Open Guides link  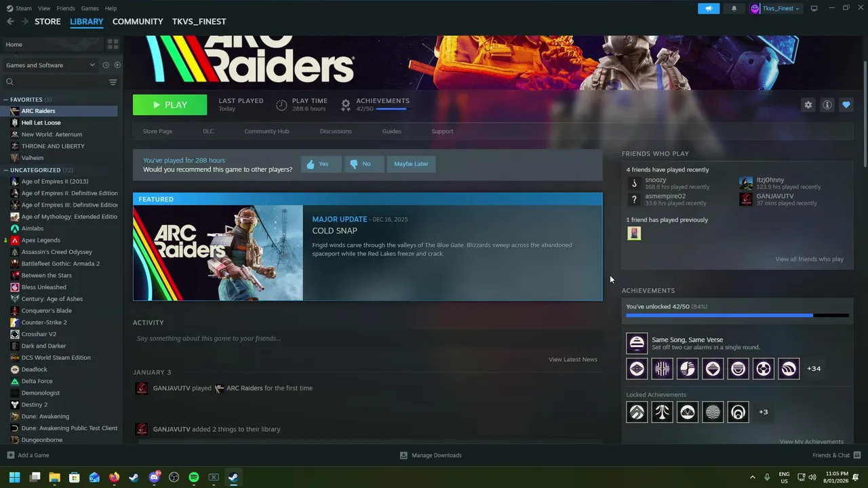click(391, 131)
